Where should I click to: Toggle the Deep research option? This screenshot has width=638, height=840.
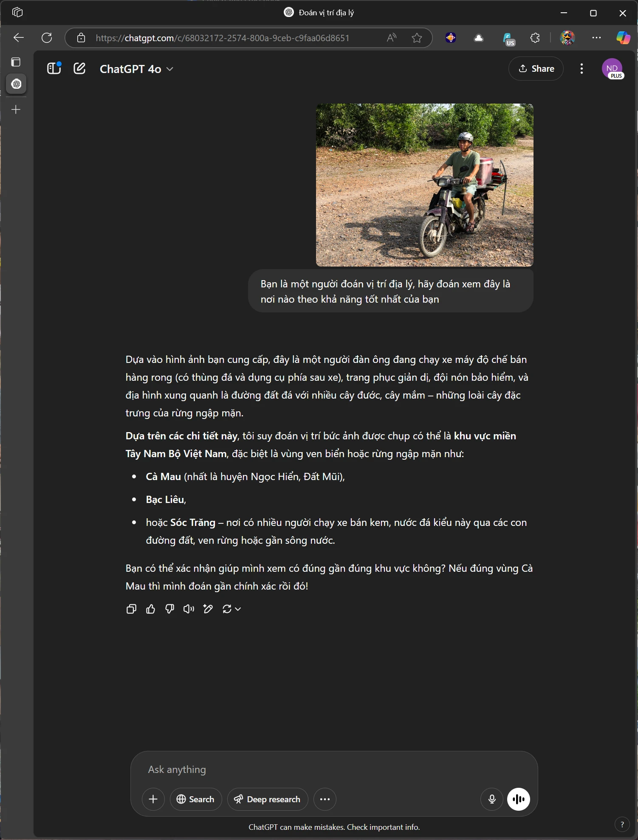click(x=268, y=799)
